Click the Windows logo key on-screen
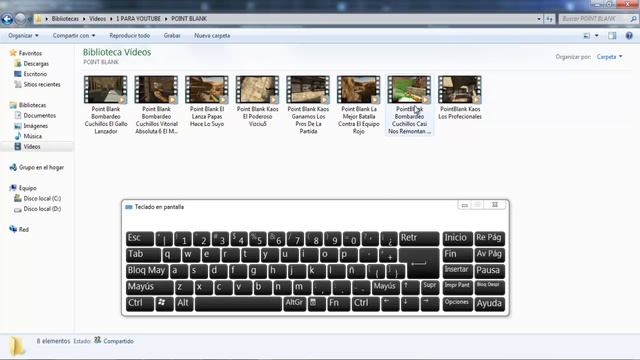Screen dimensions: 640x360 click(164, 304)
